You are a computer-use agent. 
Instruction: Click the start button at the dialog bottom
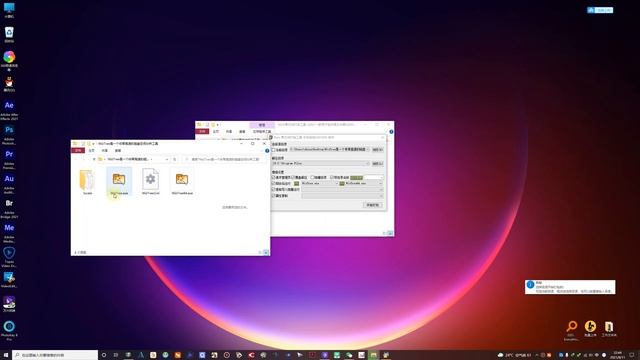[x=373, y=205]
